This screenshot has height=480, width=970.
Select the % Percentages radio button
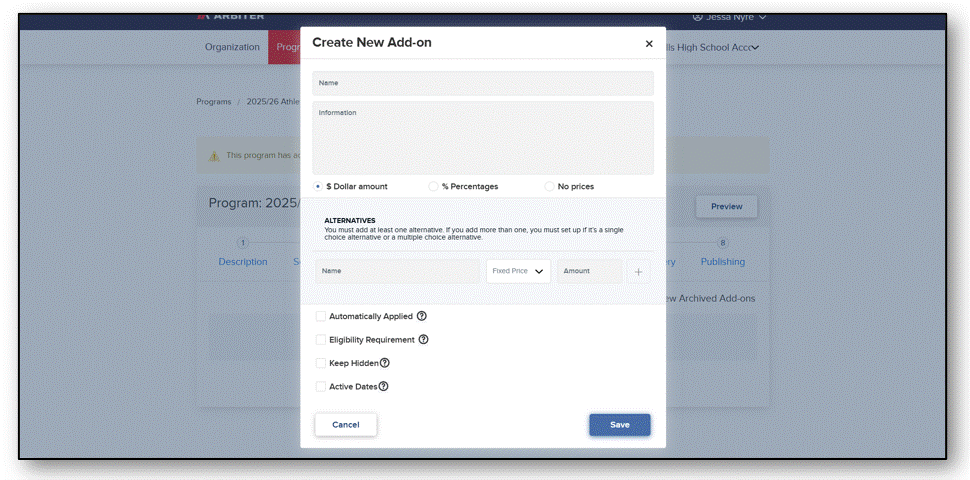click(433, 186)
